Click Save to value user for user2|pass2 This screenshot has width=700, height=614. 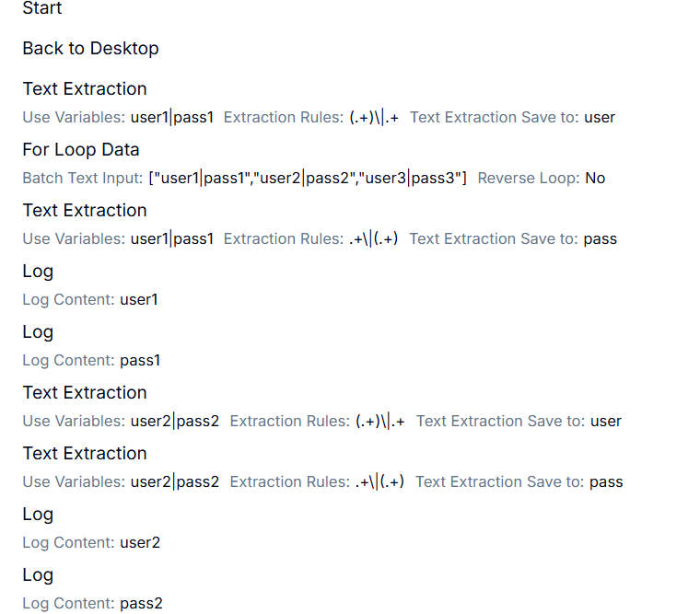point(605,421)
